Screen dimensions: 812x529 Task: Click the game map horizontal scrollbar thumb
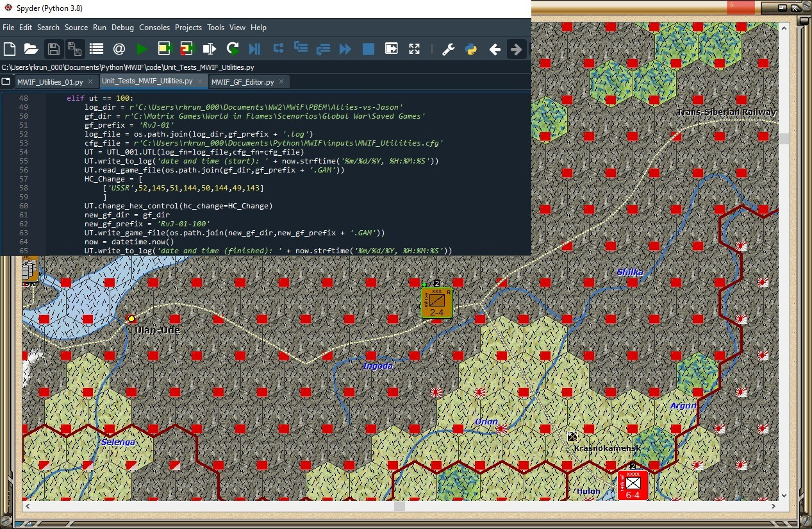399,506
